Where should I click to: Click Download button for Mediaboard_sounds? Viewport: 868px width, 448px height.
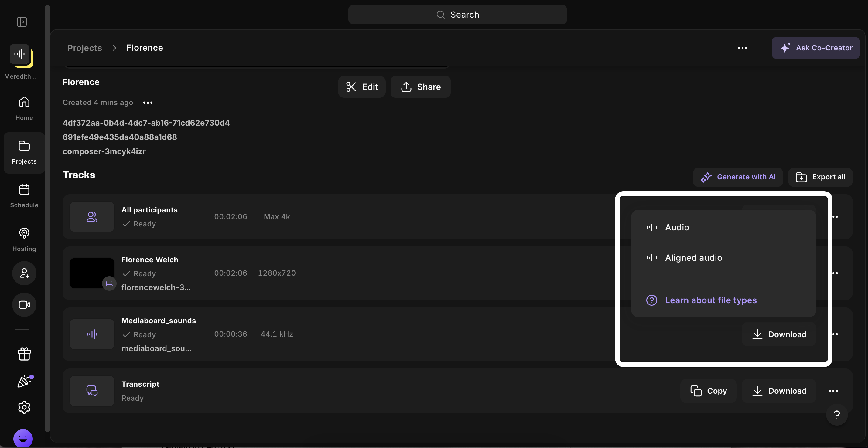tap(779, 334)
